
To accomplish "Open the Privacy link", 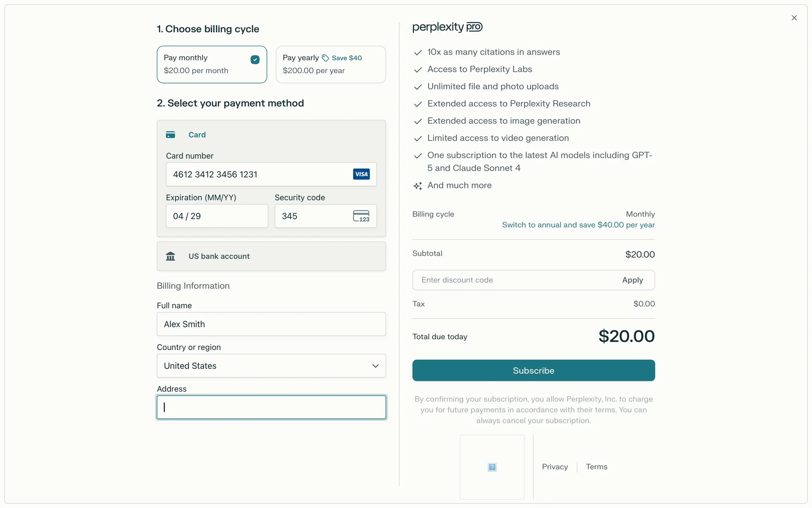I will 555,467.
